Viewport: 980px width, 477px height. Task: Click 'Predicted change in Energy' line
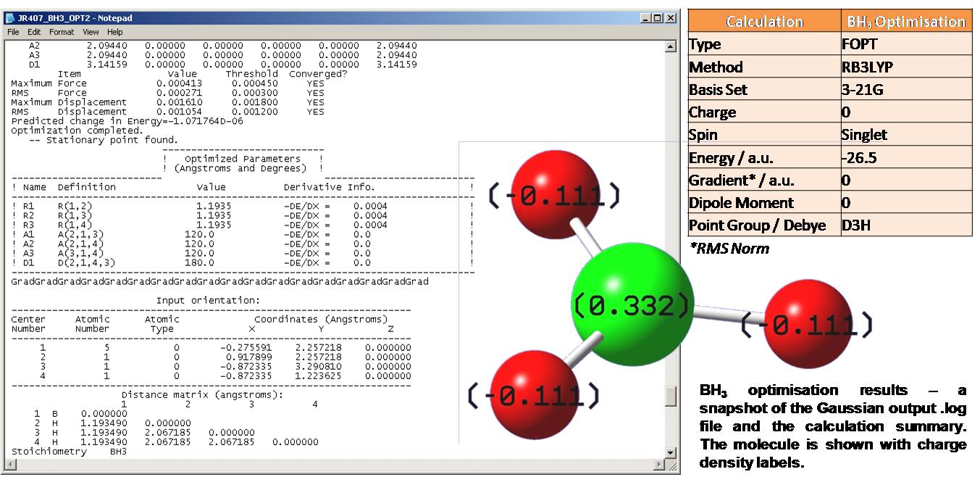coord(127,121)
